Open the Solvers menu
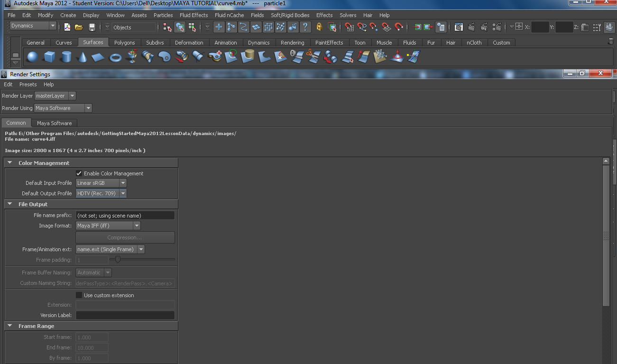This screenshot has width=617, height=364. pyautogui.click(x=348, y=15)
